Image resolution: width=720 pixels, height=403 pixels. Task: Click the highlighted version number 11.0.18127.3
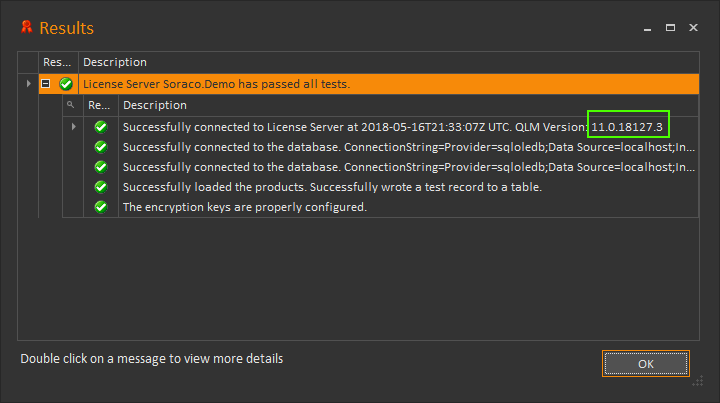627,127
